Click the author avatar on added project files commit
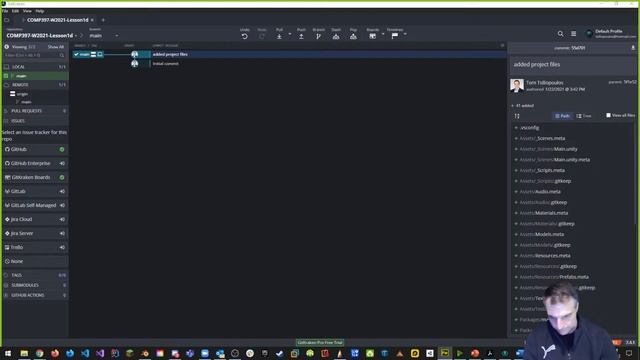The width and height of the screenshot is (640, 360). click(135, 54)
